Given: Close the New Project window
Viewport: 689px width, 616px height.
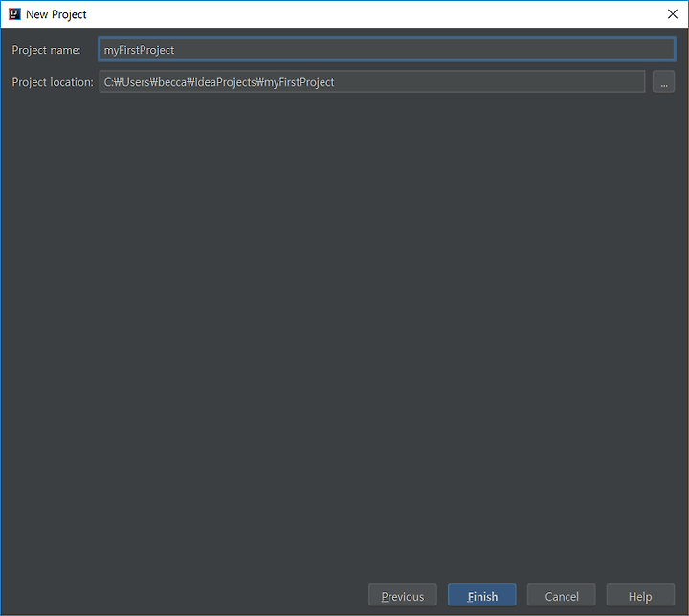Looking at the screenshot, I should click(673, 14).
